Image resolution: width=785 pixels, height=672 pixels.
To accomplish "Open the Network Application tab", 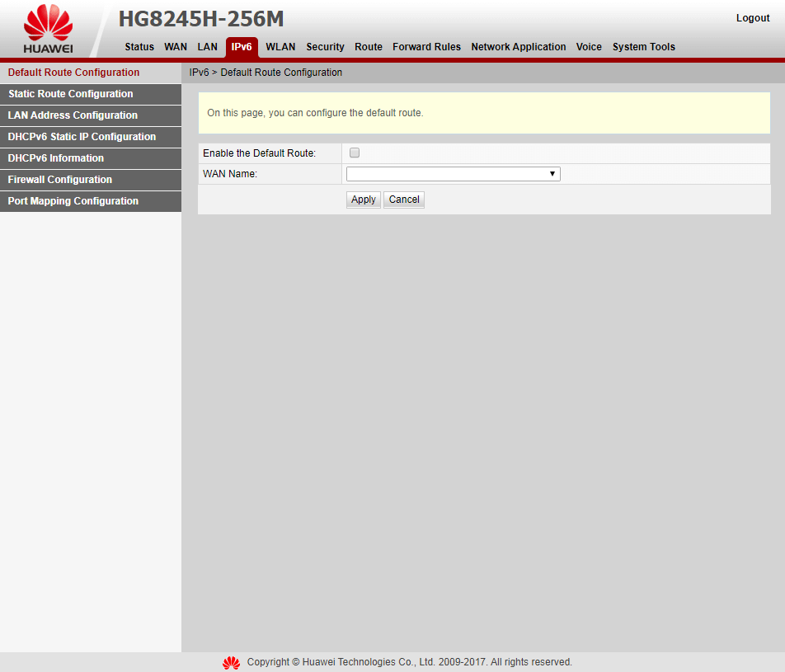I will coord(518,47).
